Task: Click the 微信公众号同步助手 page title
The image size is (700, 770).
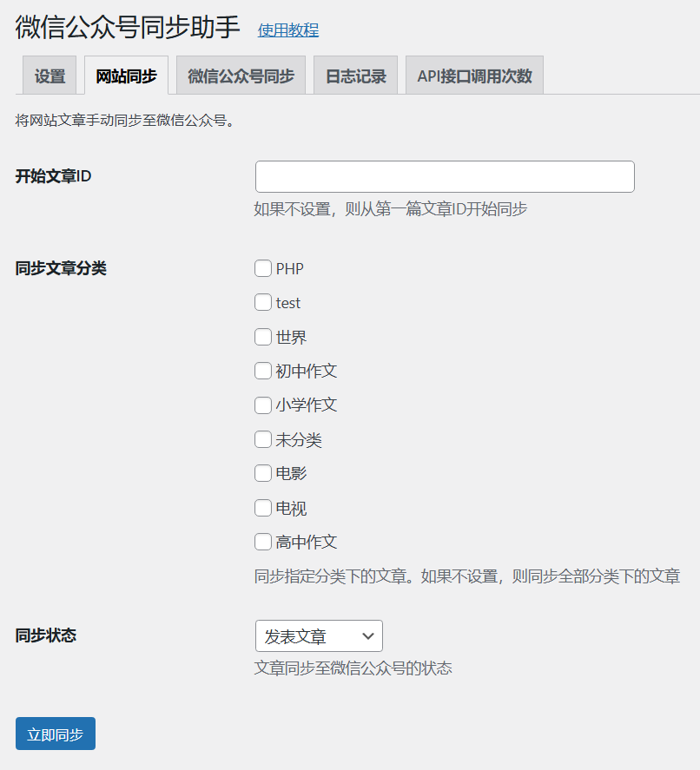Action: click(128, 27)
